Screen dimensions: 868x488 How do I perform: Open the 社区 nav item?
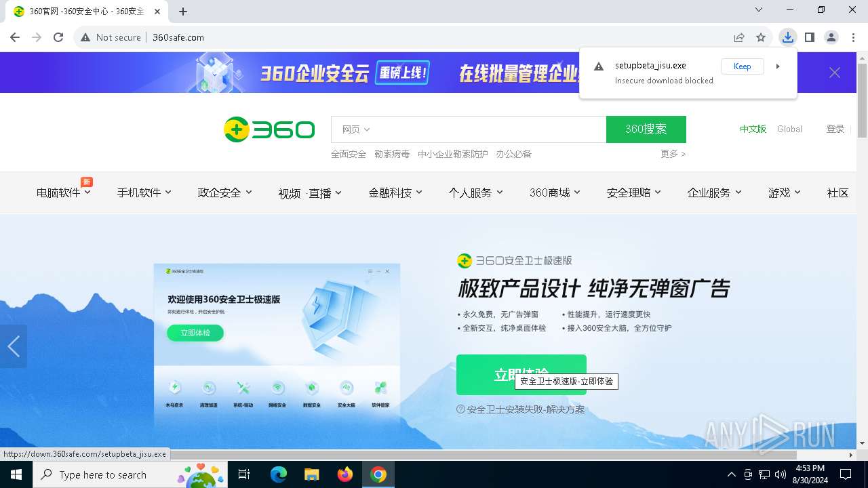click(x=838, y=192)
